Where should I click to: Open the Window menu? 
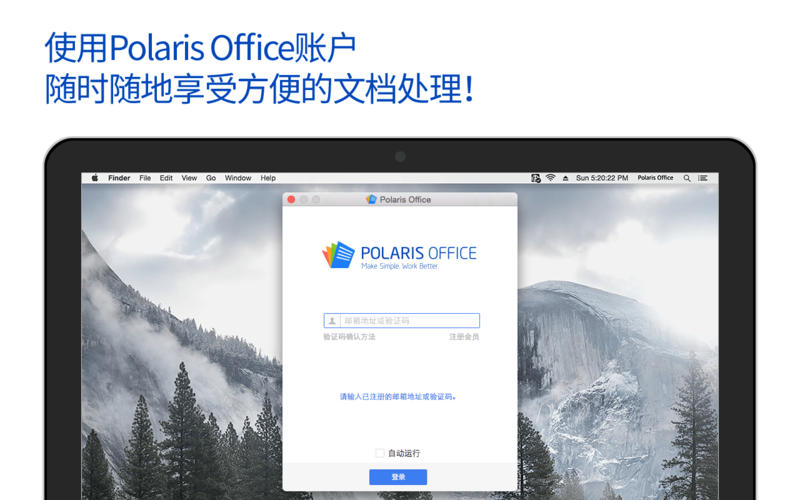pyautogui.click(x=238, y=178)
